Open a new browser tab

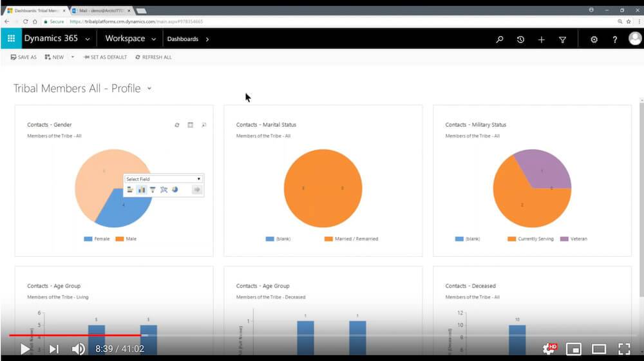point(141,11)
